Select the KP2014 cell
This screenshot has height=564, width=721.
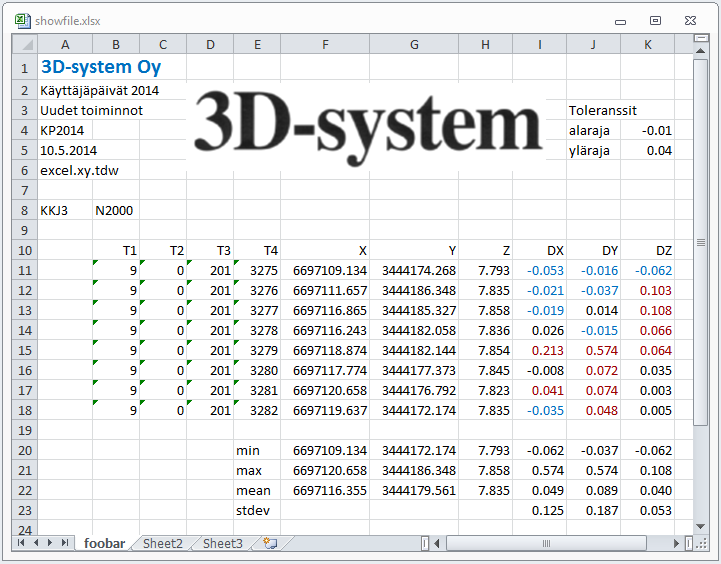(x=65, y=131)
